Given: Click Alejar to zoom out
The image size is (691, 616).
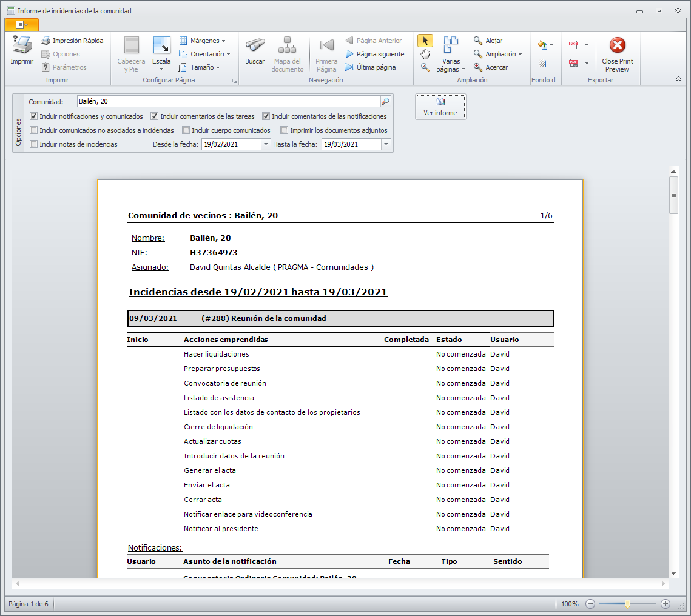Looking at the screenshot, I should pyautogui.click(x=488, y=41).
